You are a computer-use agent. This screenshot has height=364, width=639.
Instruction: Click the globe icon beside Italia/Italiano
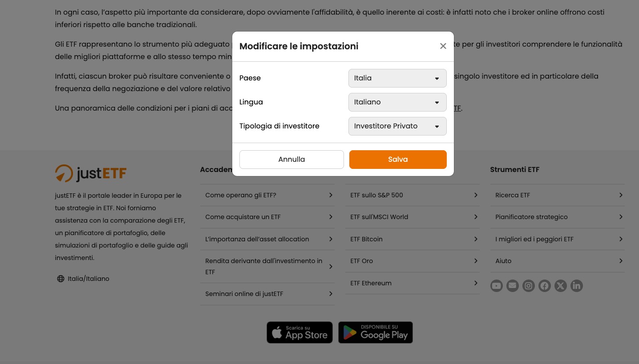click(61, 279)
